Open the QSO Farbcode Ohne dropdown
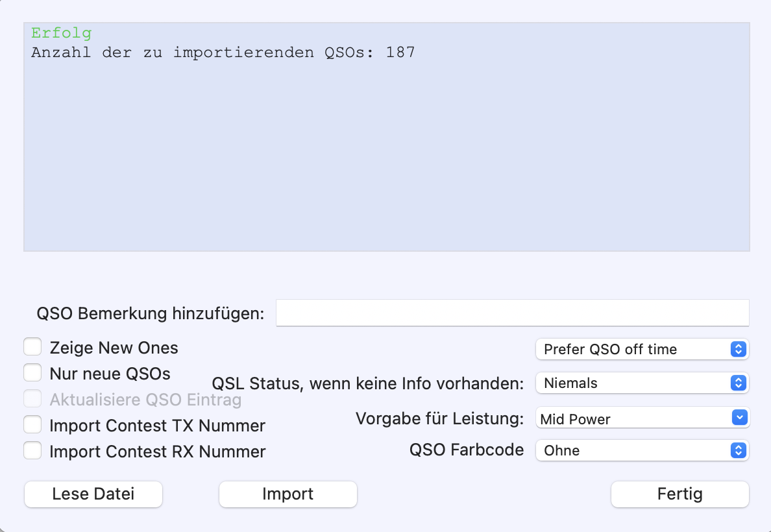 pos(642,450)
